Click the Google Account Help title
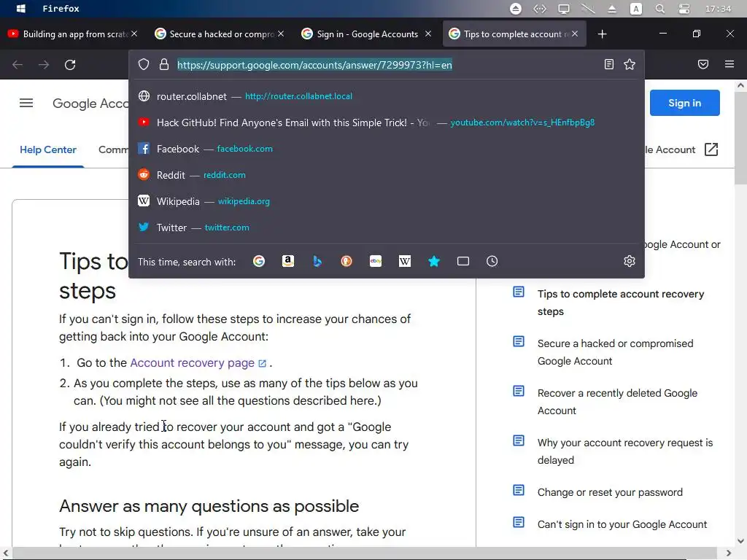Image resolution: width=747 pixels, height=560 pixels. 90,104
